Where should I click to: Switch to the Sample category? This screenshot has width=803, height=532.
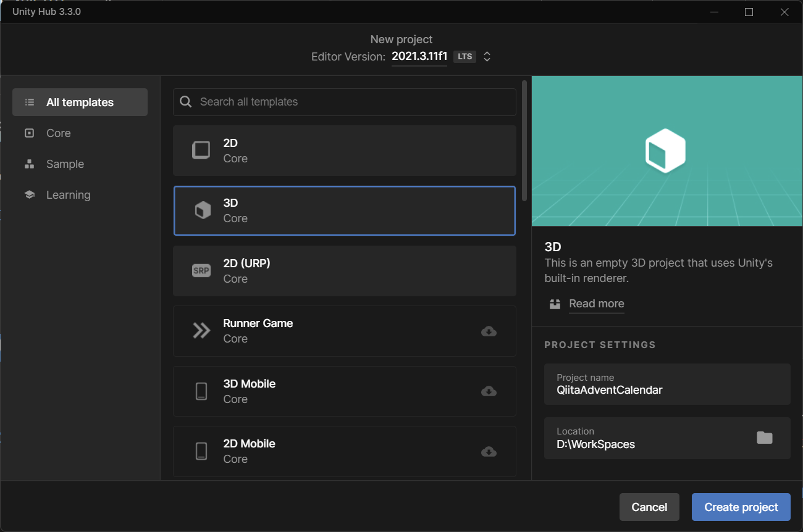pyautogui.click(x=80, y=164)
